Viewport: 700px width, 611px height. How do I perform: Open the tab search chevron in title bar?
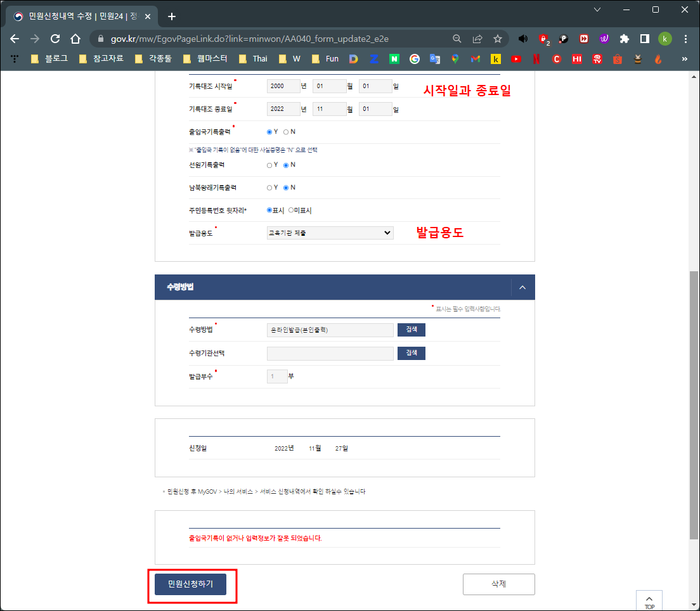pos(597,10)
